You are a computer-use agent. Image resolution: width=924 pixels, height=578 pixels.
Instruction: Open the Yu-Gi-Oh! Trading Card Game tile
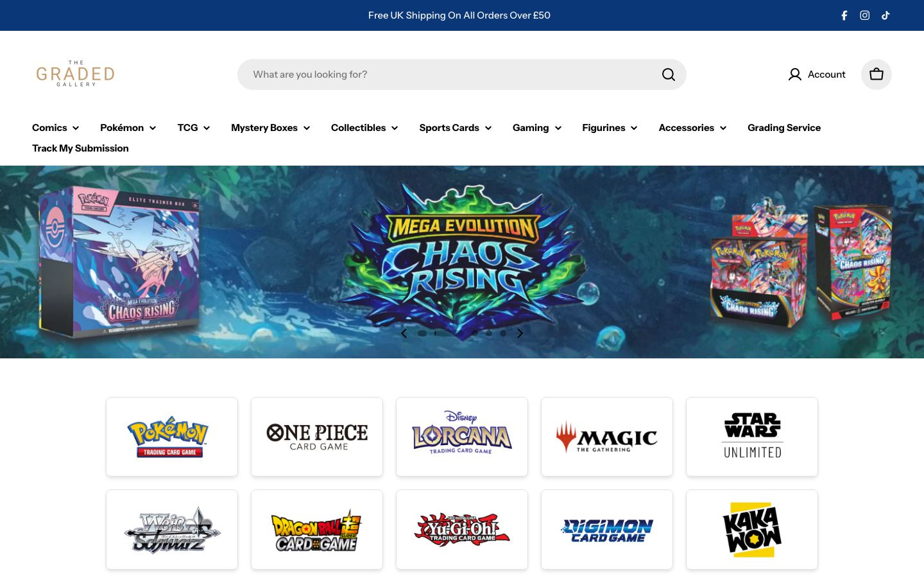coord(462,530)
